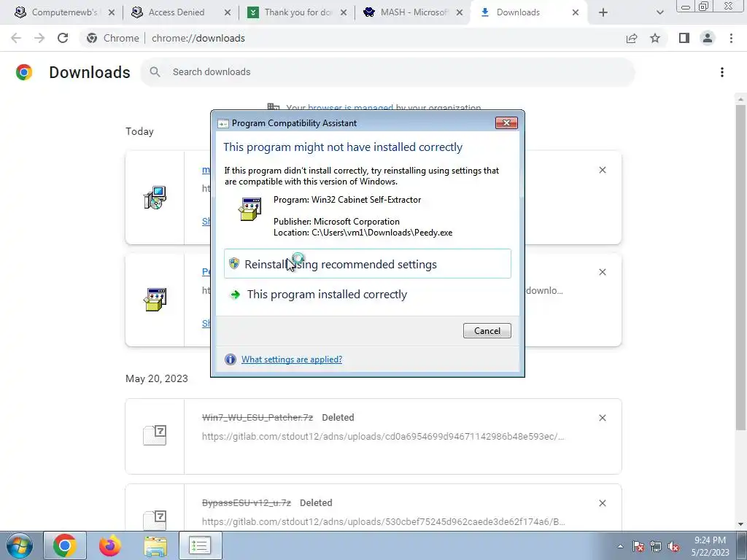Open Firefox from the taskbar
Screen dimensions: 747x560
click(x=110, y=545)
